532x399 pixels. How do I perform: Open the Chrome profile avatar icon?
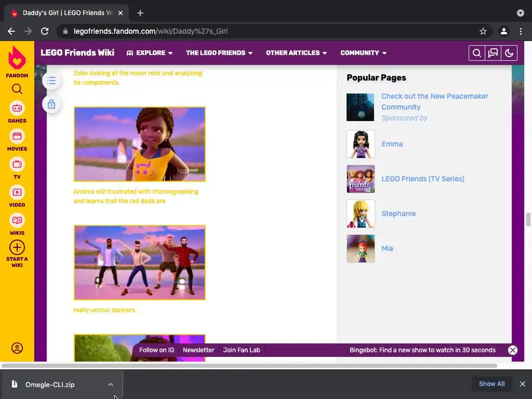pos(504,31)
